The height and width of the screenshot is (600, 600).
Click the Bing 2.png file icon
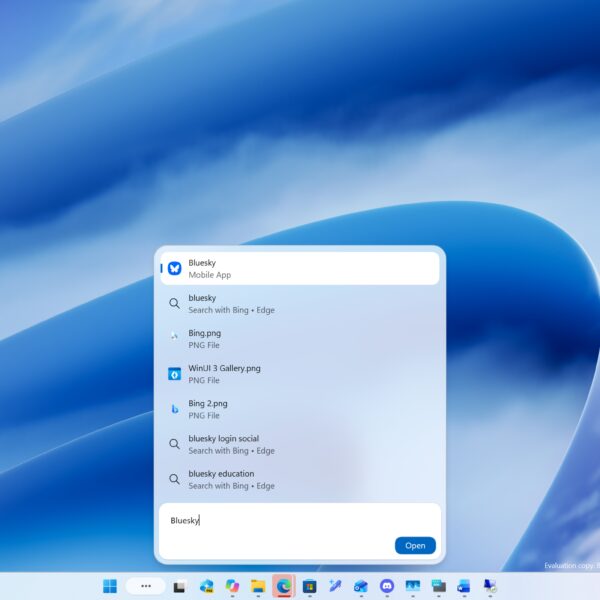(x=174, y=409)
